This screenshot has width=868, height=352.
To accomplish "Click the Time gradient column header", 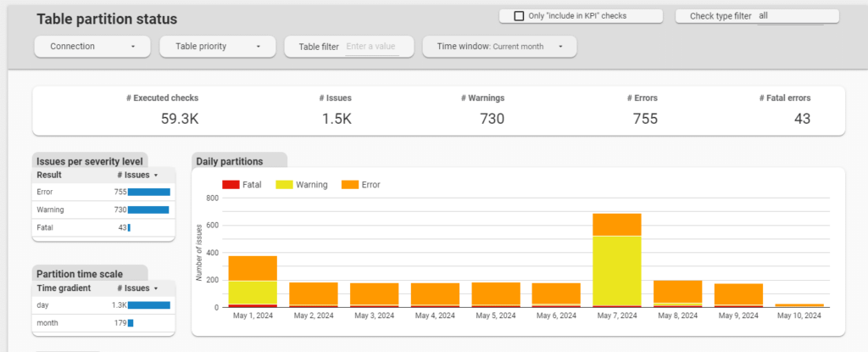I will [x=64, y=288].
